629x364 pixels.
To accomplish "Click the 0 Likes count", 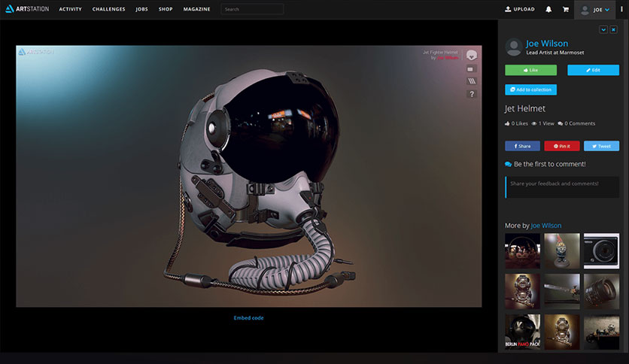I will 516,123.
